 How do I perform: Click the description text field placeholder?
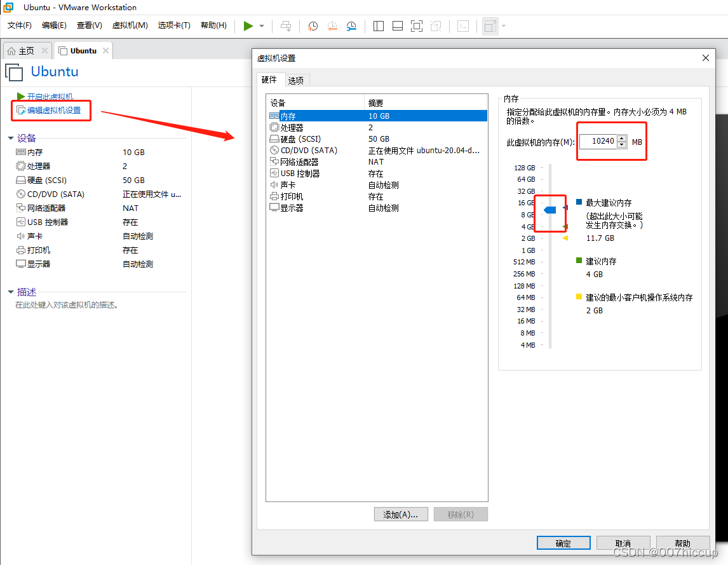[x=67, y=305]
